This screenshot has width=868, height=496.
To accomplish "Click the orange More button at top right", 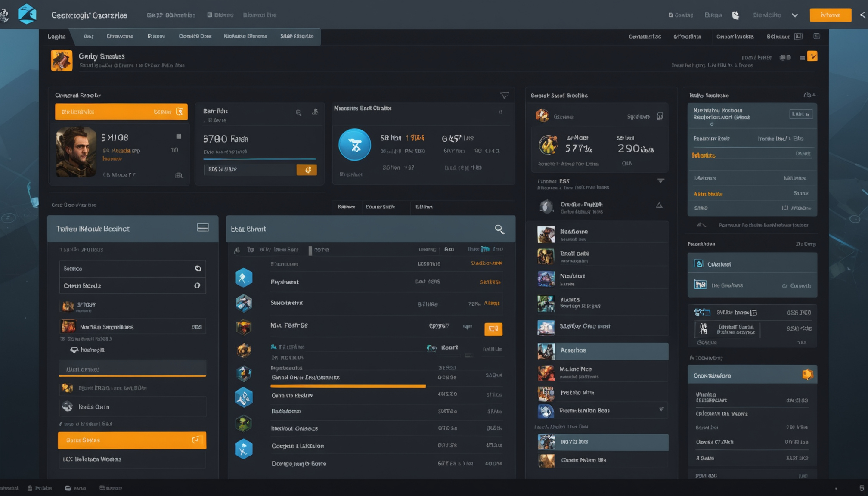I will point(830,15).
